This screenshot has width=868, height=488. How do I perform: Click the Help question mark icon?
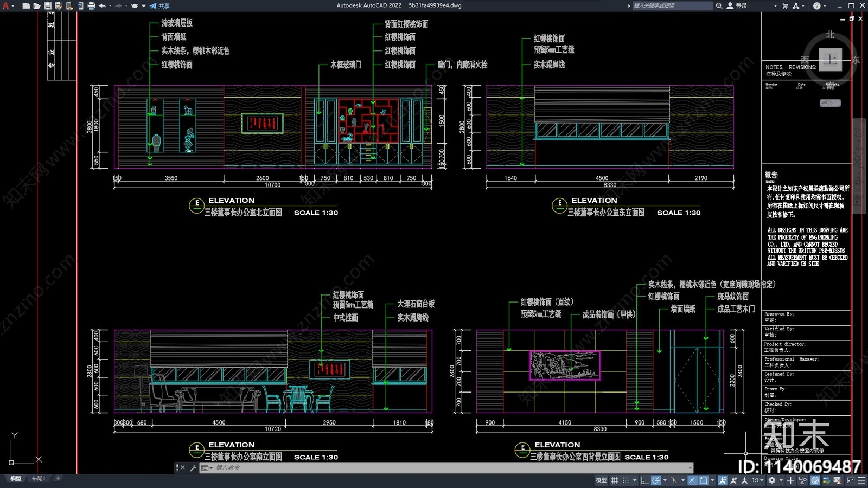click(816, 5)
